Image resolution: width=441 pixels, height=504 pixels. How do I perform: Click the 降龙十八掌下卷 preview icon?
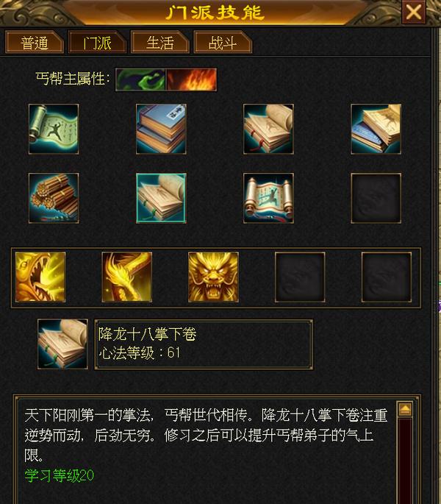[x=62, y=344]
